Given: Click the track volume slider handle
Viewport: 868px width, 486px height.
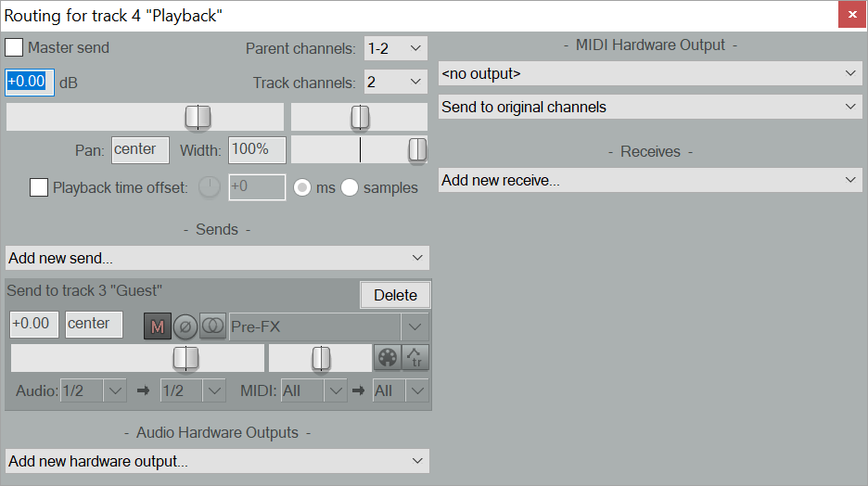Looking at the screenshot, I should pos(198,117).
